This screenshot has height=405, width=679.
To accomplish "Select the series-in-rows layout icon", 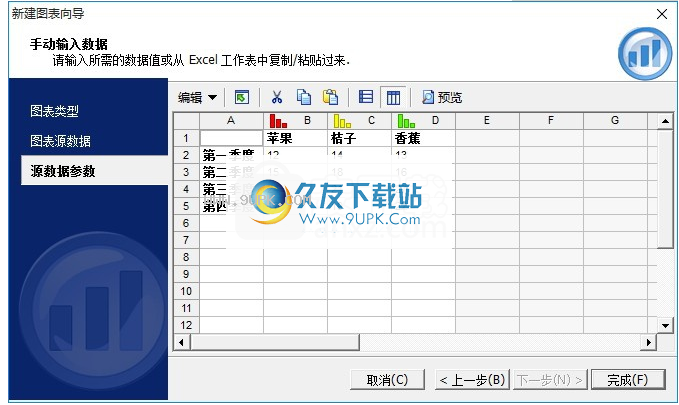I will [366, 97].
